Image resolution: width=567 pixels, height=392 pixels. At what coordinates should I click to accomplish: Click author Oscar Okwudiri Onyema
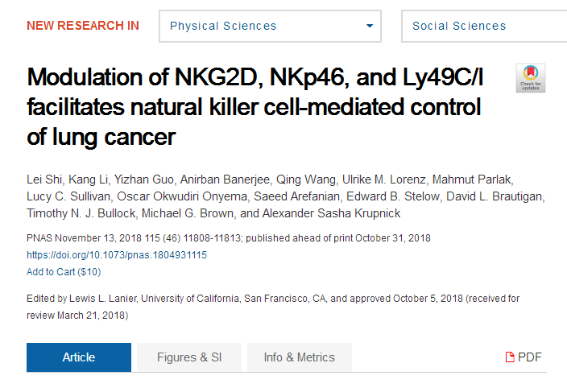182,196
